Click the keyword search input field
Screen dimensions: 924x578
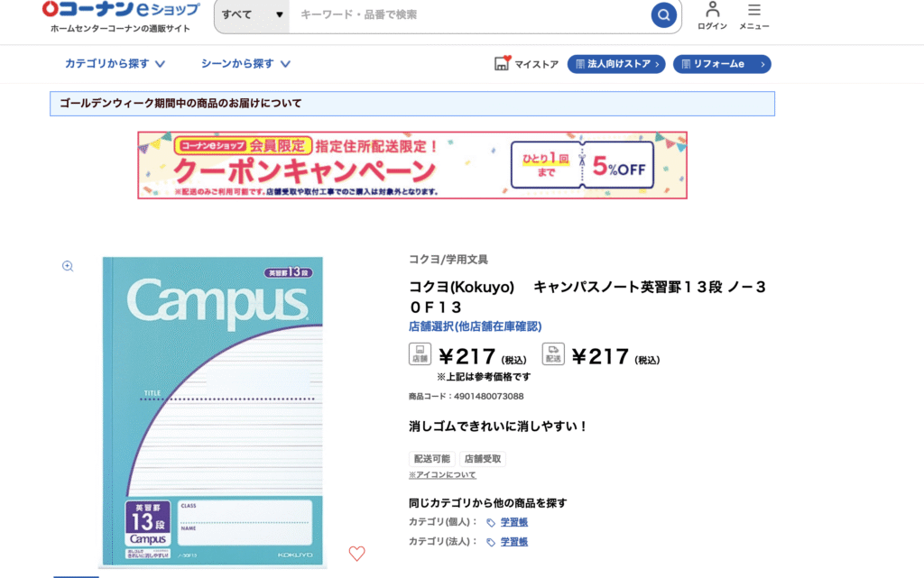[x=469, y=14]
